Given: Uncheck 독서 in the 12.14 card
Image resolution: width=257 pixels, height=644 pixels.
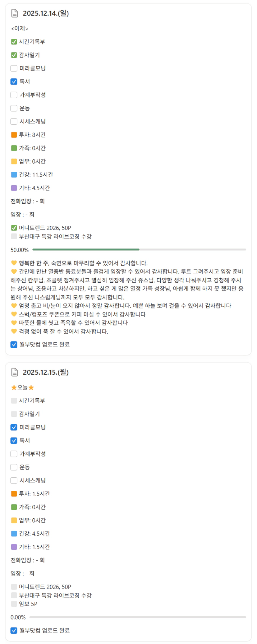Looking at the screenshot, I should pos(14,81).
